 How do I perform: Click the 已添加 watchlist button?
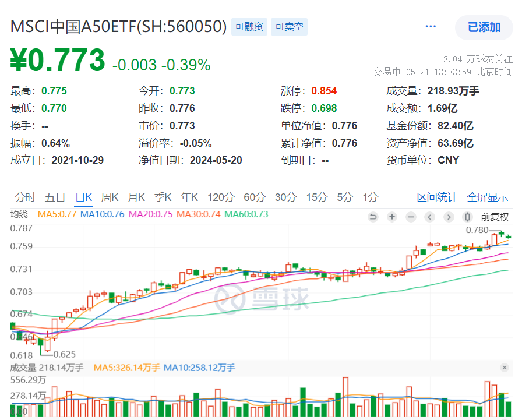pyautogui.click(x=484, y=27)
